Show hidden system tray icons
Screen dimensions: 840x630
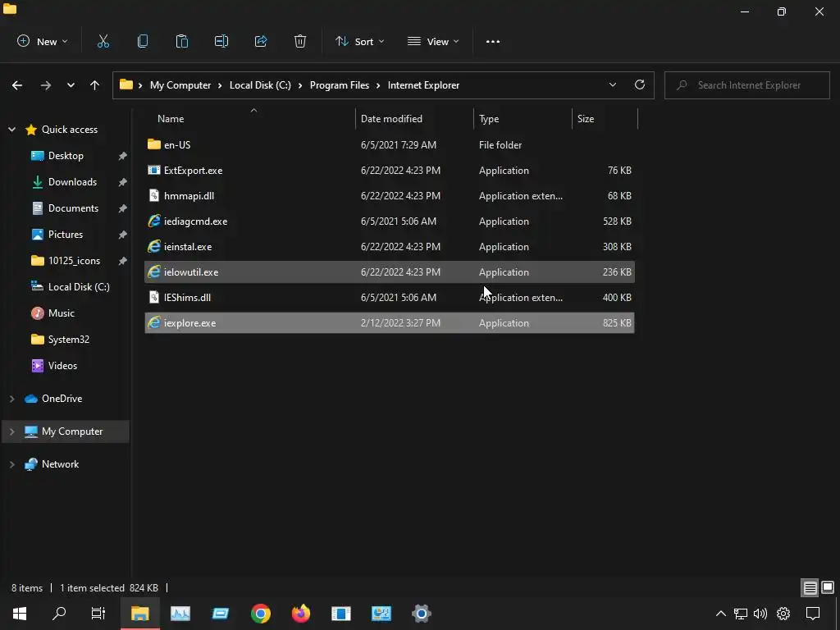pyautogui.click(x=721, y=614)
